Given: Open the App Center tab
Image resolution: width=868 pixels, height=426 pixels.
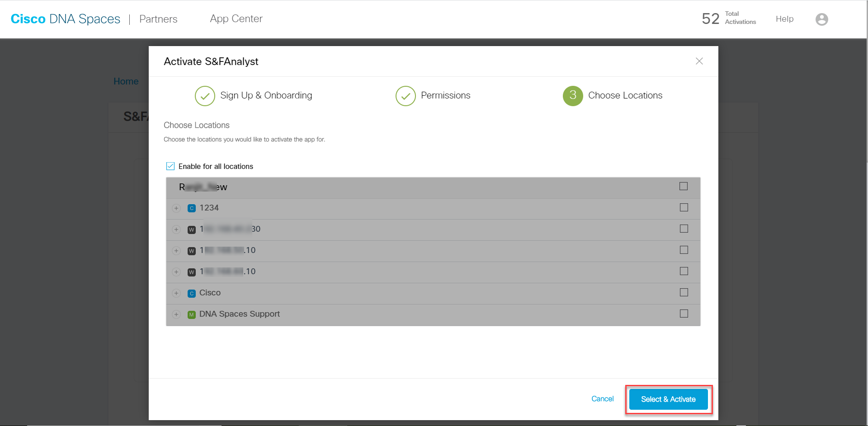Looking at the screenshot, I should click(236, 19).
